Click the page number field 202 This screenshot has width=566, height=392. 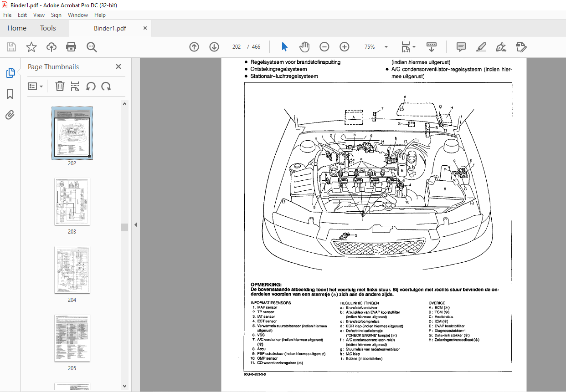236,47
